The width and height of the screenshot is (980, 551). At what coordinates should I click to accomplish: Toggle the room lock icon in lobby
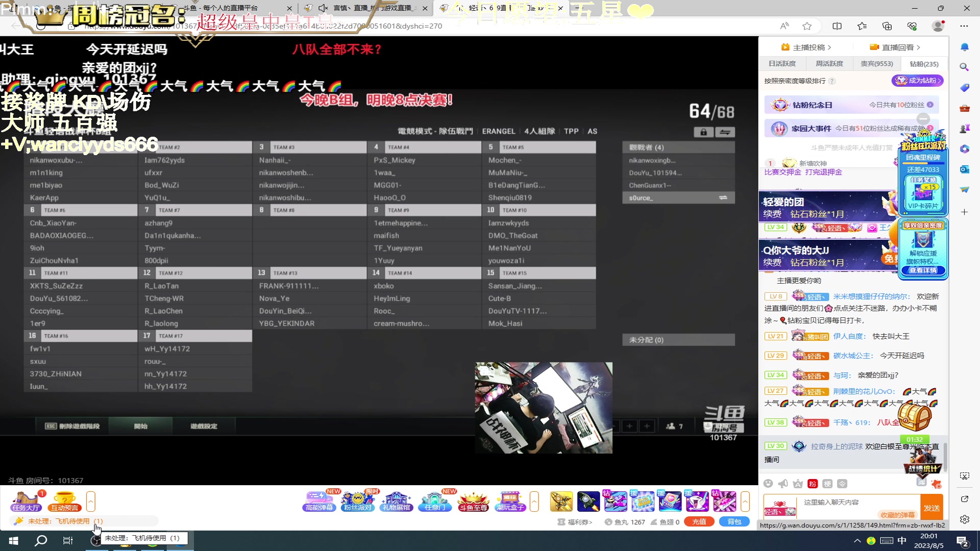pyautogui.click(x=703, y=132)
